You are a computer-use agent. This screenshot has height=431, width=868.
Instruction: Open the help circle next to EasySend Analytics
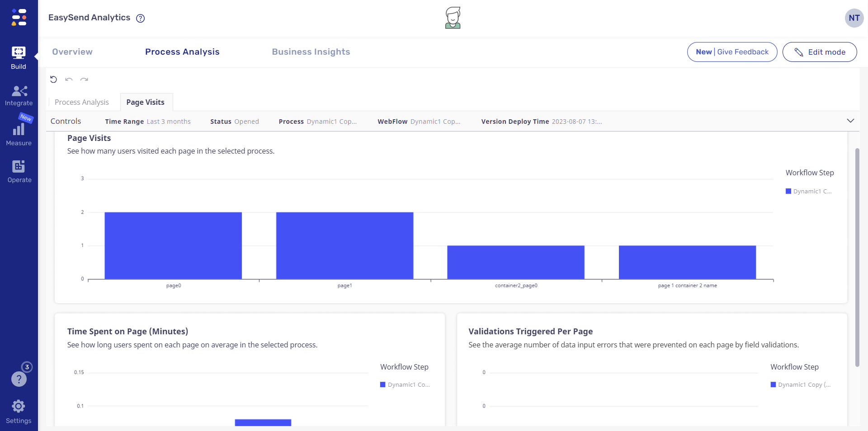pyautogui.click(x=140, y=19)
